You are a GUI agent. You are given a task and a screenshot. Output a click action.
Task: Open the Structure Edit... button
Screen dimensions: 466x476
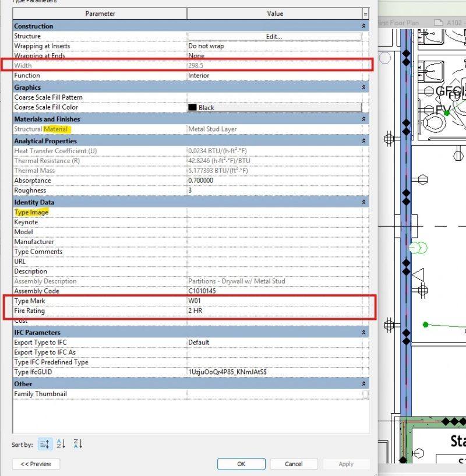(x=274, y=37)
